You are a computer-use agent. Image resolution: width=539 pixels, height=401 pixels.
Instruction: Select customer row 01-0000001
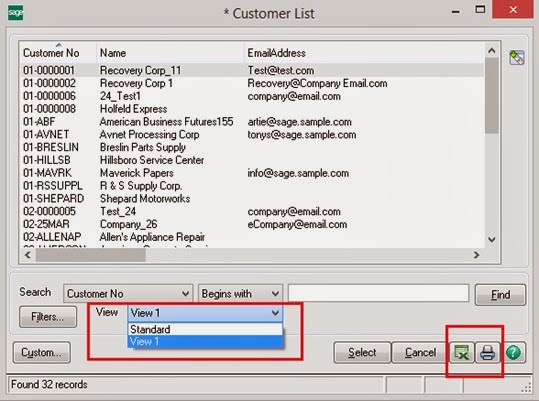[x=252, y=70]
